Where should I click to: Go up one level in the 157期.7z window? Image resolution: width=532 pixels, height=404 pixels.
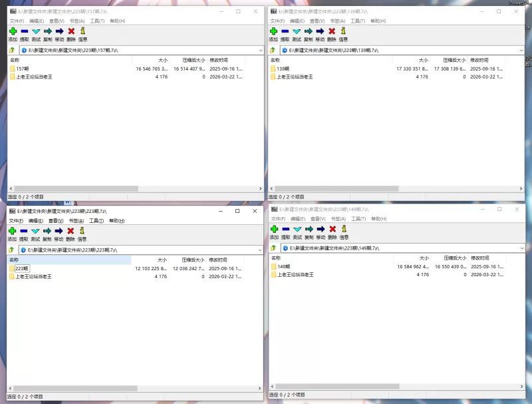[x=11, y=50]
